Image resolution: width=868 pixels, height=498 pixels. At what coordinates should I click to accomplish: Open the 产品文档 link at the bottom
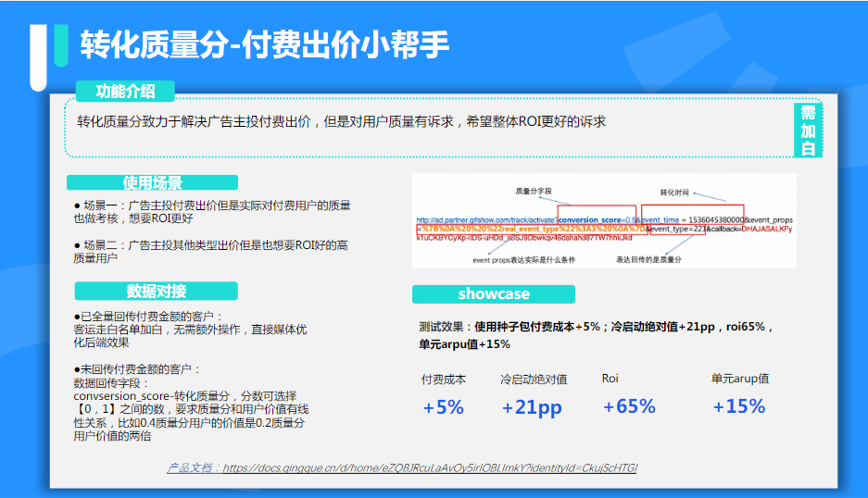402,468
